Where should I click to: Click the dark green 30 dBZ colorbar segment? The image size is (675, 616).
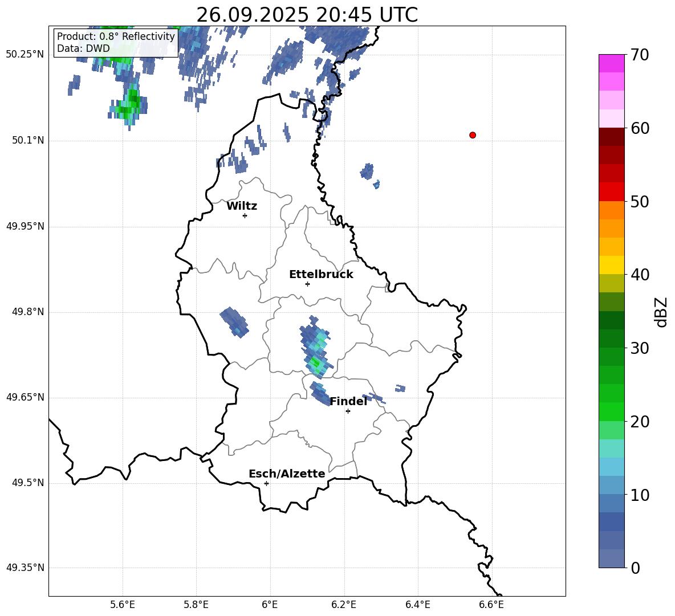(611, 338)
